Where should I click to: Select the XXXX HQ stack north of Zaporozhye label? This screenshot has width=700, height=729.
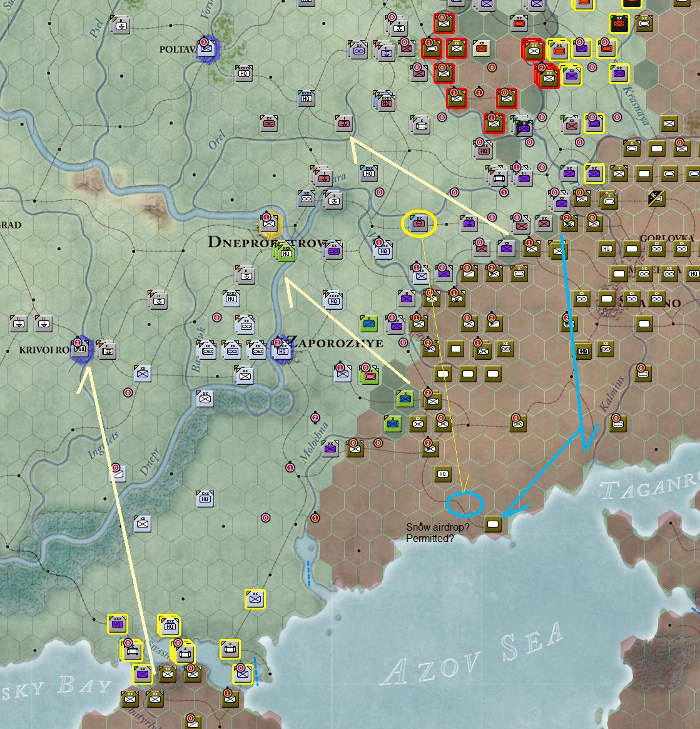(x=333, y=300)
